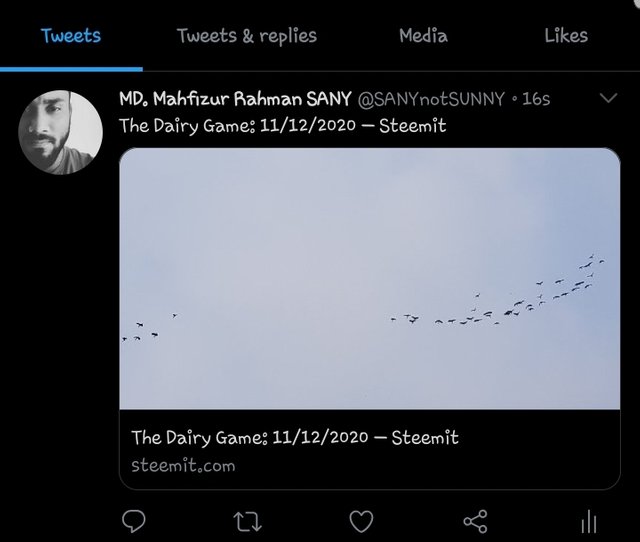Screen dimensions: 640x542
Task: Open the birds sky preview image
Action: point(370,279)
